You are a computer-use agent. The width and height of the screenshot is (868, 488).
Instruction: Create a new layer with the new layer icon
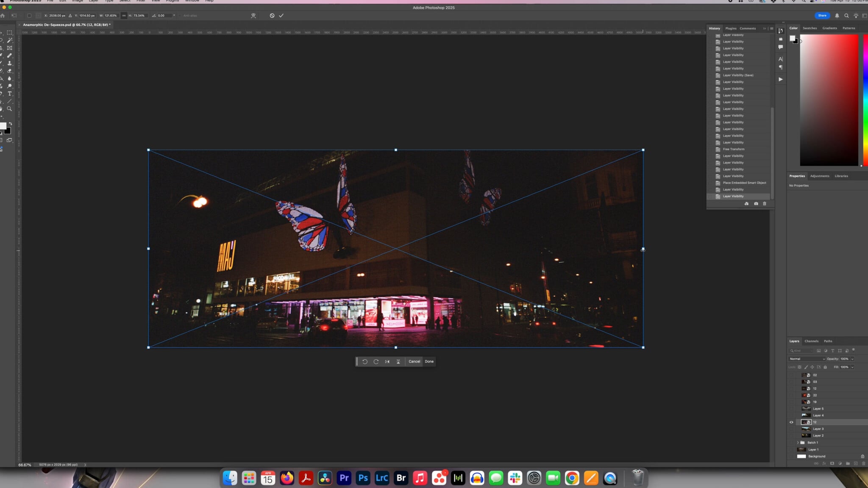pyautogui.click(x=856, y=464)
